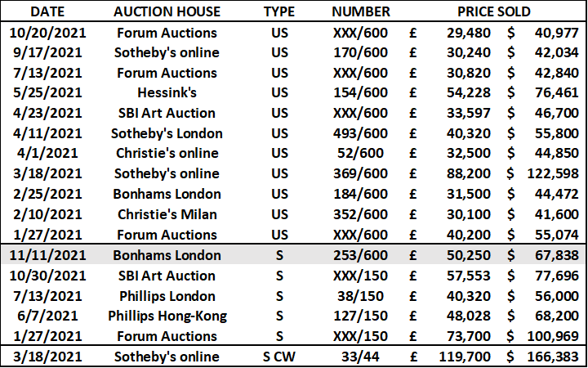Click the Hessink's auction house cell
The height and width of the screenshot is (368, 588).
(x=167, y=93)
